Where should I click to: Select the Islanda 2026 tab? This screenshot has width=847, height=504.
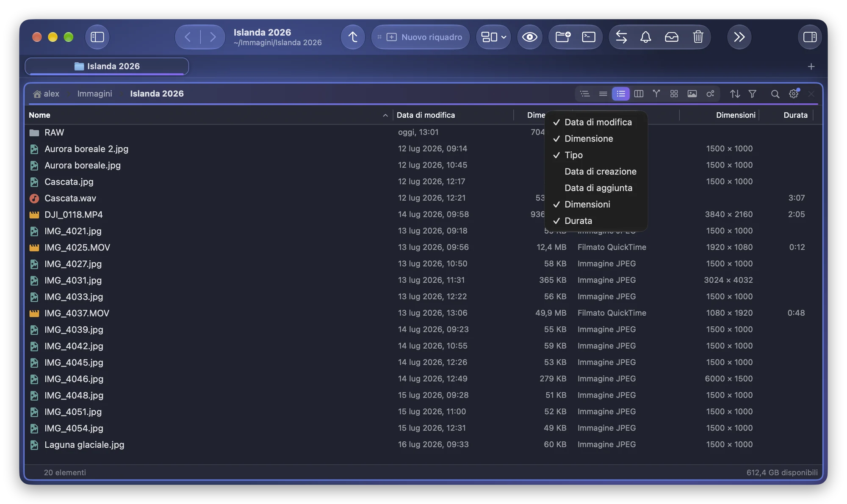pos(107,66)
